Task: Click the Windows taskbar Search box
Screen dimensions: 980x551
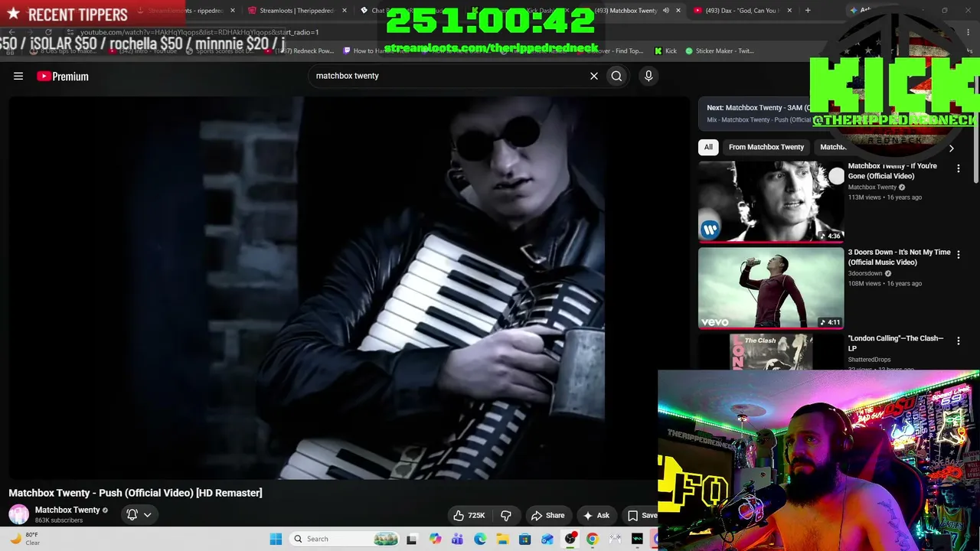Action: pos(343,539)
